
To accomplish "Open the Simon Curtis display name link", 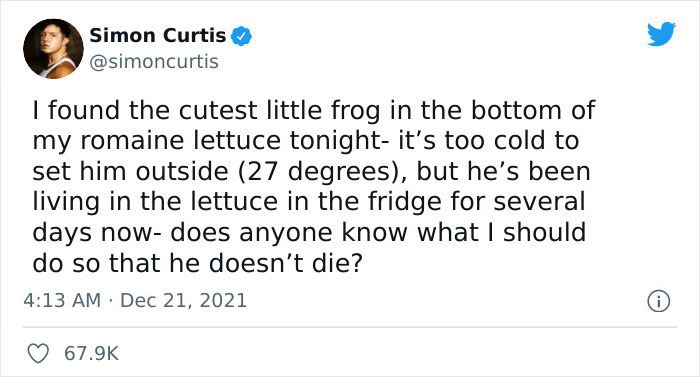I will [158, 35].
